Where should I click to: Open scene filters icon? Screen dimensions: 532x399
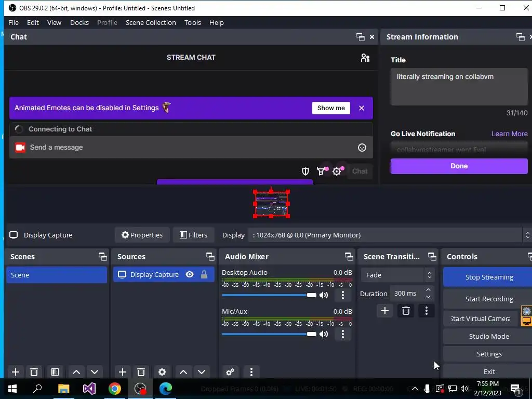[55, 372]
